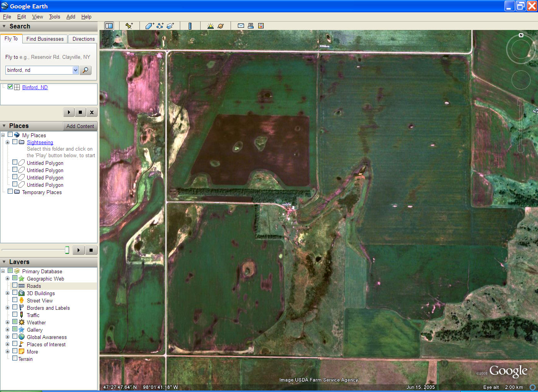Open the View menu
The width and height of the screenshot is (538, 392).
click(x=38, y=17)
